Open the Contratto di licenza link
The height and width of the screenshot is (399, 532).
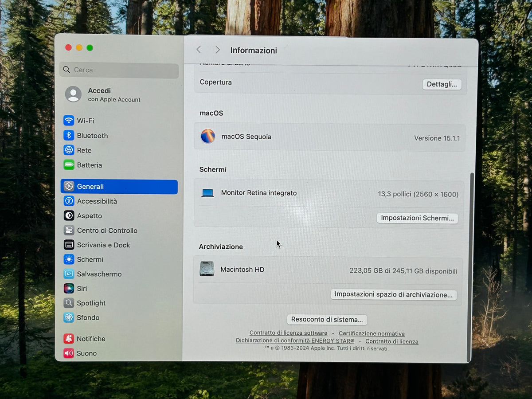point(391,341)
